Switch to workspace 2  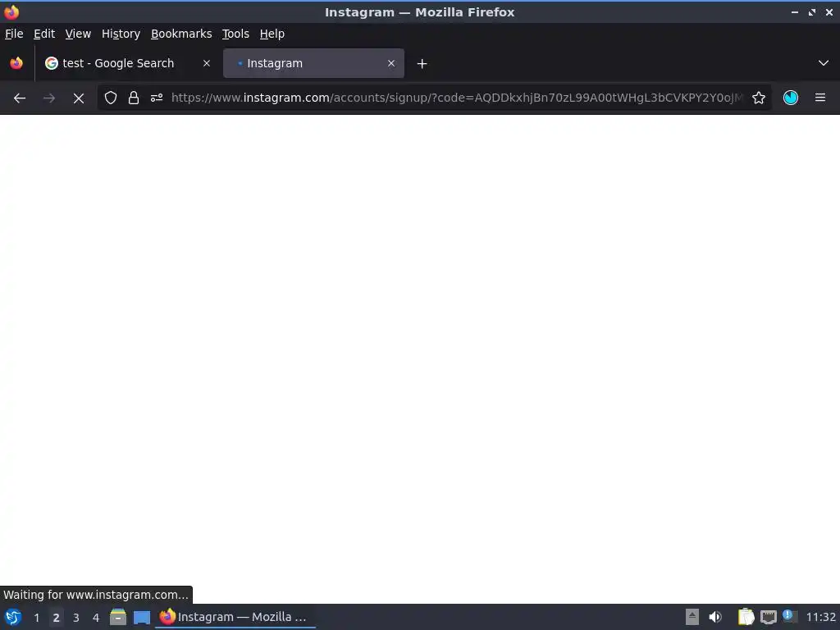coord(57,618)
